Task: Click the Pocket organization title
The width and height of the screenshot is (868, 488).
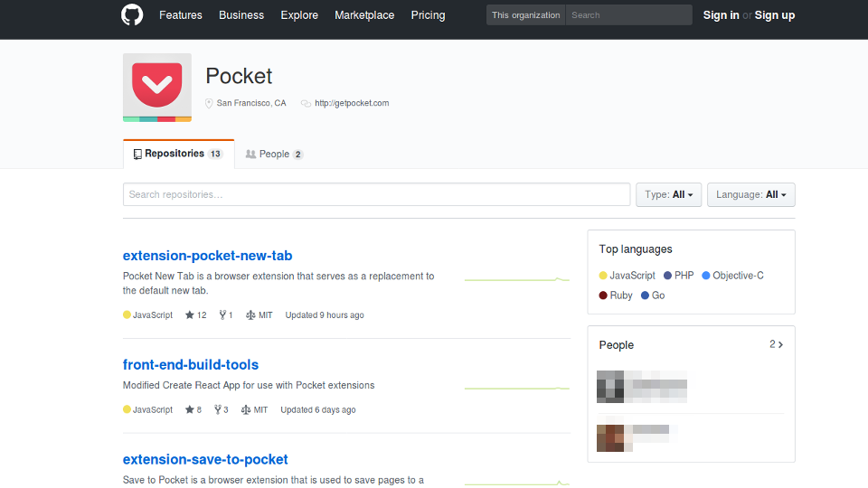Action: (x=239, y=76)
